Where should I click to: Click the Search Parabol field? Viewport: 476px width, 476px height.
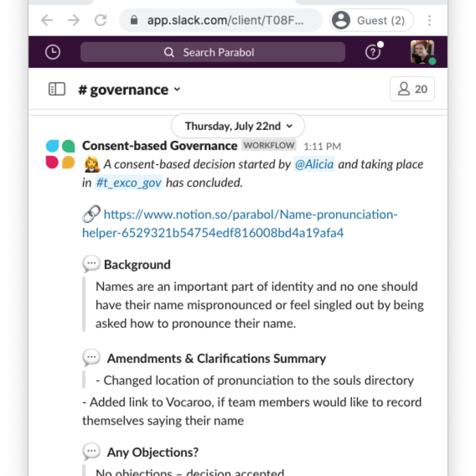212,53
